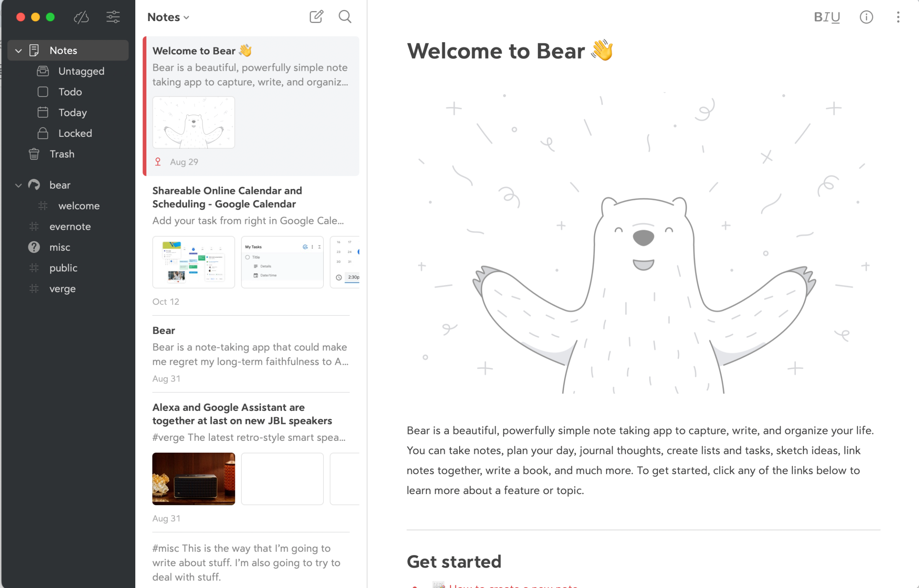This screenshot has height=588, width=919.
Task: Open the preferences sliders icon
Action: click(x=113, y=17)
